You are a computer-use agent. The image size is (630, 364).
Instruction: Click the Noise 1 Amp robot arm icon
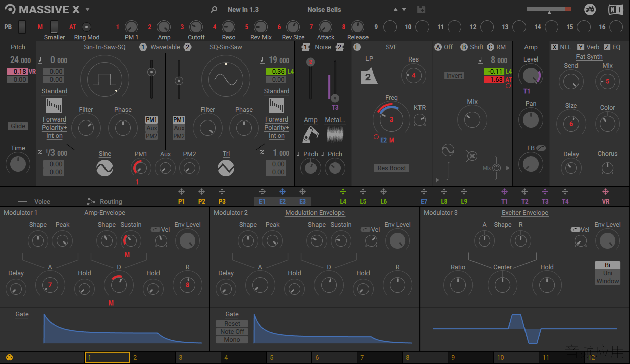click(x=310, y=134)
